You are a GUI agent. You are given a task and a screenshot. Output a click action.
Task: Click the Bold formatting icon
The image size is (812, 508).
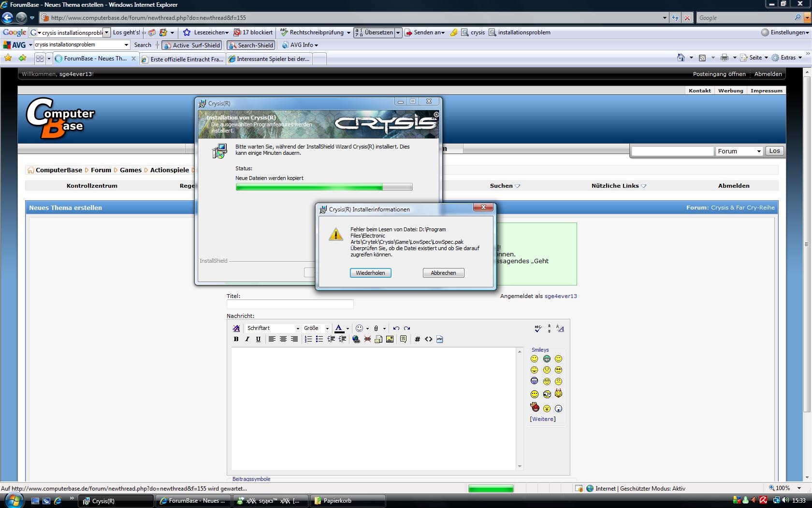(x=236, y=339)
